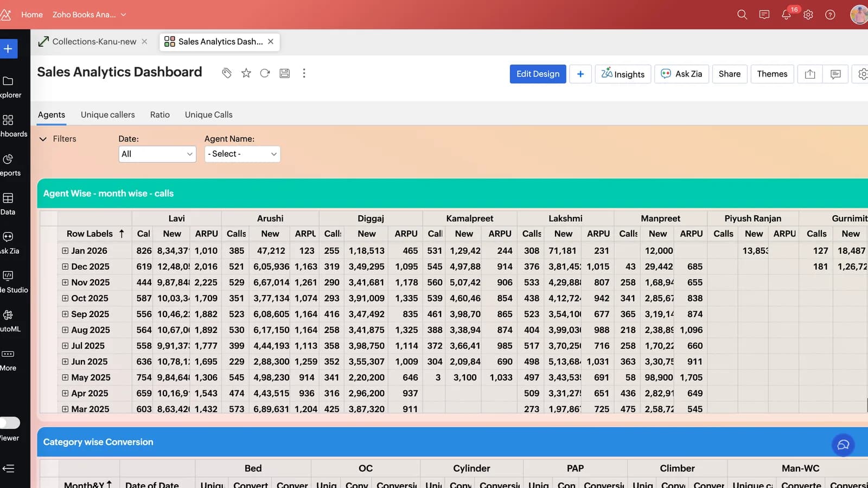Open the Data table icon in the sidebar

[8, 198]
